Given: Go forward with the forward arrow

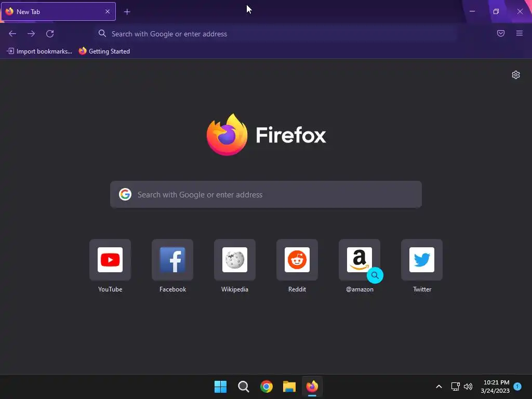Looking at the screenshot, I should (x=31, y=34).
